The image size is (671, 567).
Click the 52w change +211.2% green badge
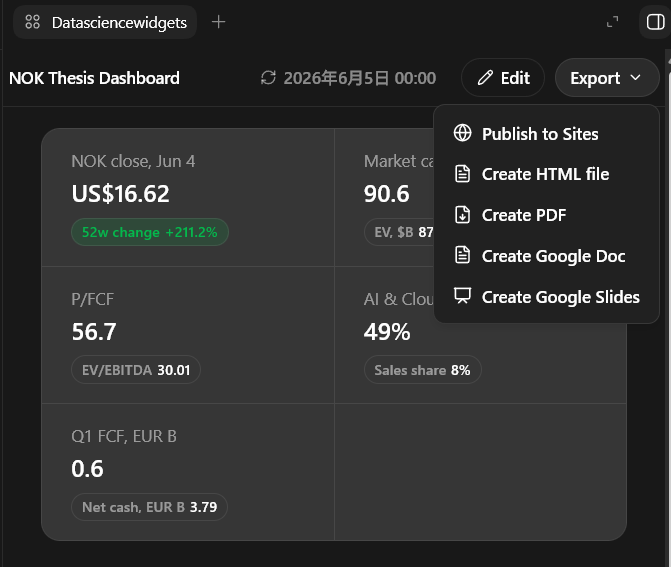point(150,232)
